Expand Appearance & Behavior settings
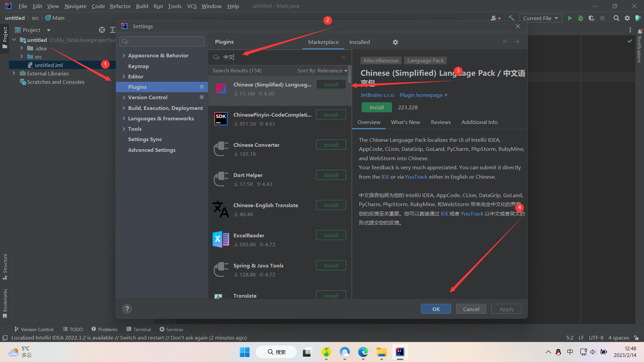644x362 pixels. (x=124, y=55)
